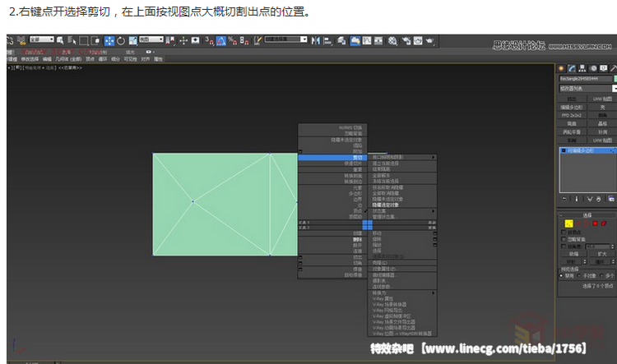Open the Display command panel tab

604,68
